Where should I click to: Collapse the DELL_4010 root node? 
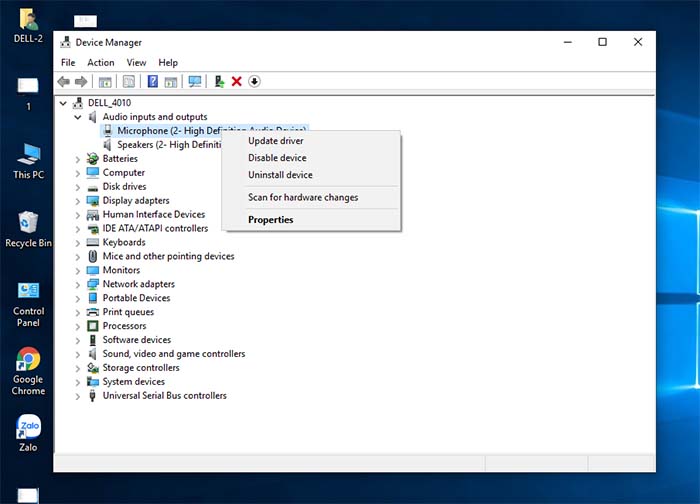coord(63,103)
